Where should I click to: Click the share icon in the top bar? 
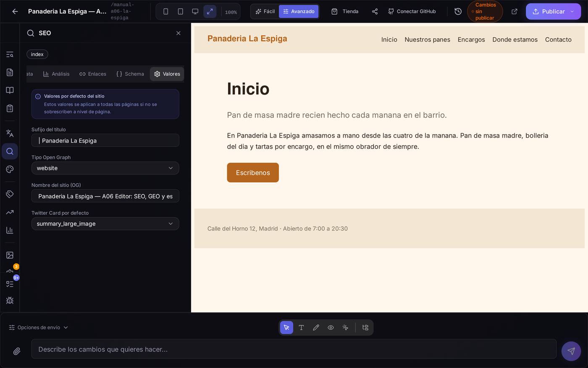(375, 11)
